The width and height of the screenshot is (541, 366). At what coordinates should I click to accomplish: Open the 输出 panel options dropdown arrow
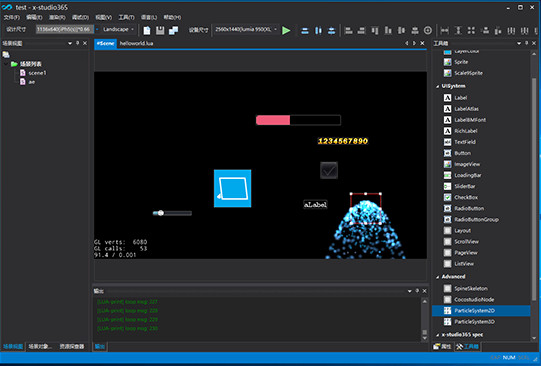410,291
